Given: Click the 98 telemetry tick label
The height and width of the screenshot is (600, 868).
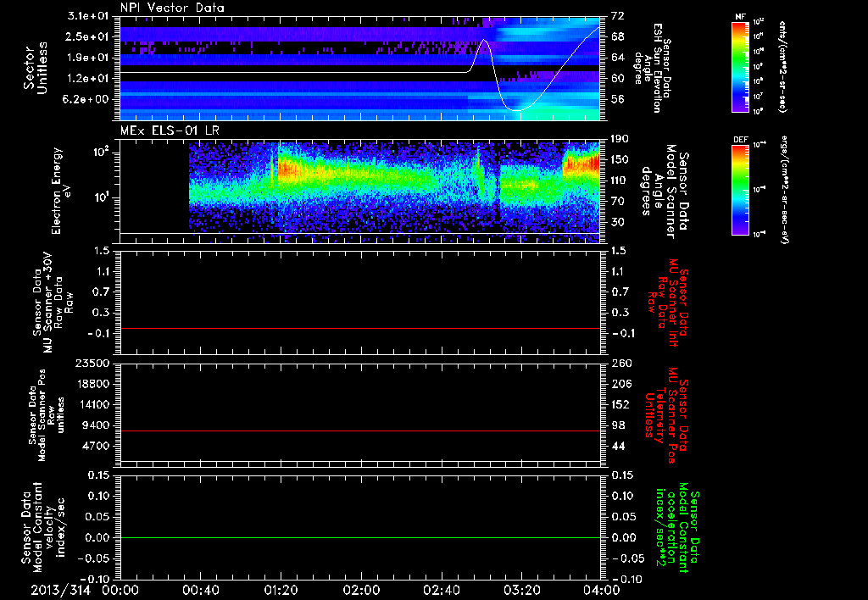Looking at the screenshot, I should coord(617,425).
